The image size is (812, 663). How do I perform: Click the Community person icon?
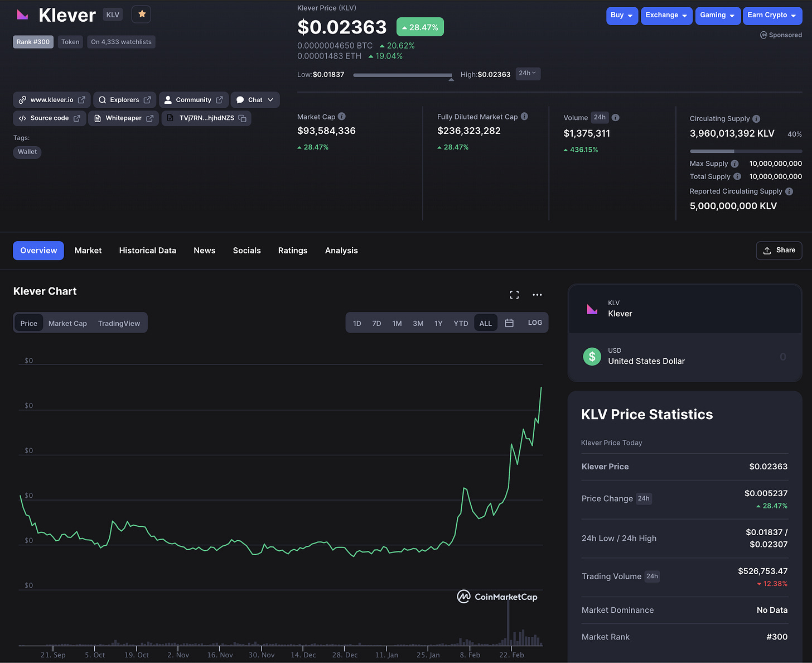(168, 100)
